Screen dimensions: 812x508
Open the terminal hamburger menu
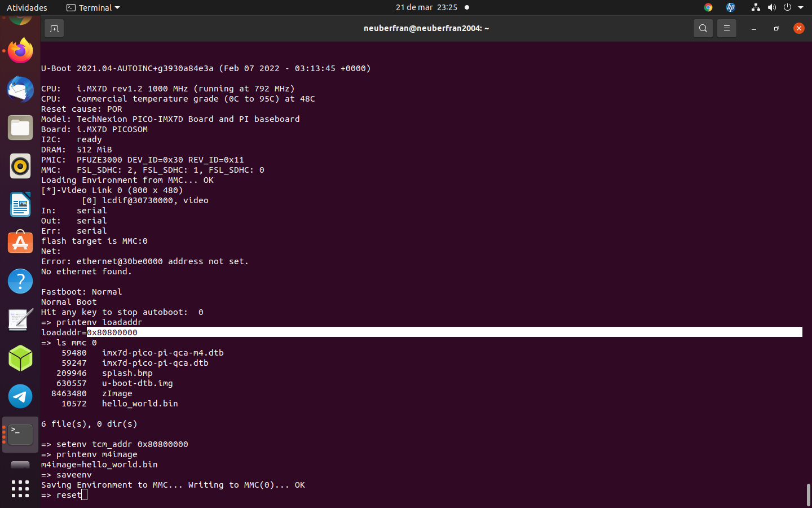[x=726, y=28]
